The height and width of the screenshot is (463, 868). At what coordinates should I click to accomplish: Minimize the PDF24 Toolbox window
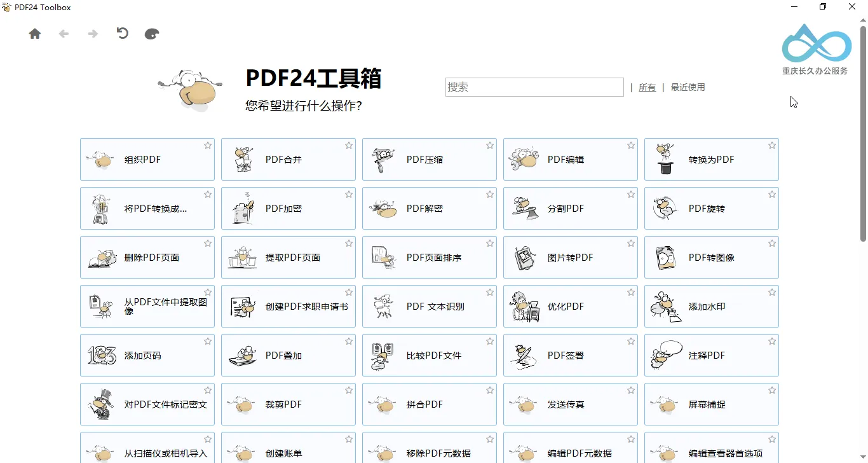click(794, 7)
